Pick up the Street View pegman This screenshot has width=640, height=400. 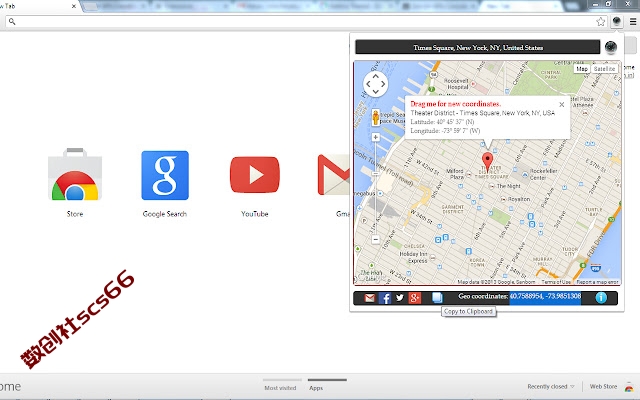[376, 118]
